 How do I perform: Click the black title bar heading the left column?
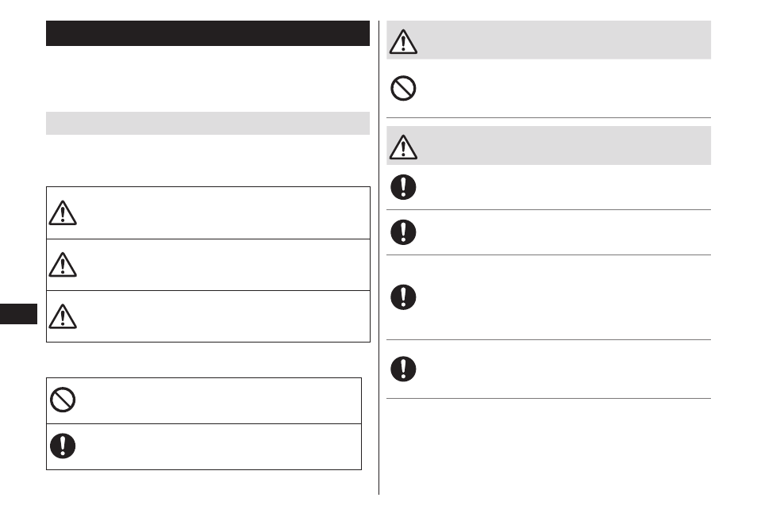[x=208, y=33]
